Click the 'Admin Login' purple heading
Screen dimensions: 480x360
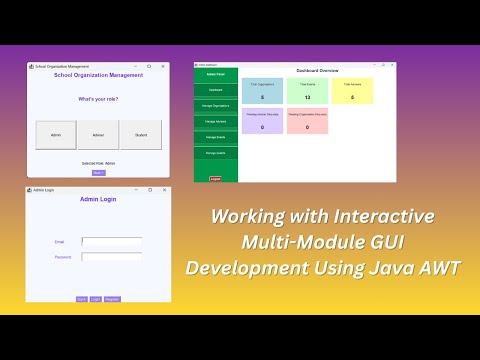(x=98, y=199)
